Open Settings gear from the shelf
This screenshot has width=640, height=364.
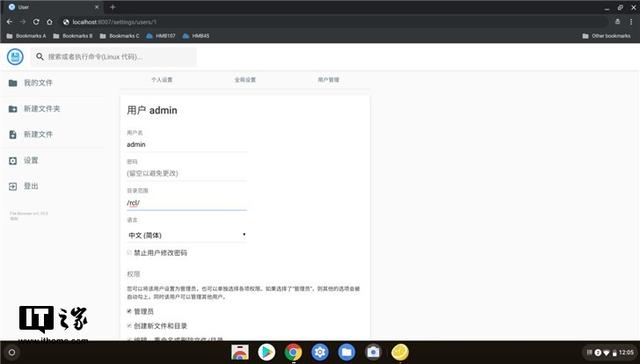(320, 353)
